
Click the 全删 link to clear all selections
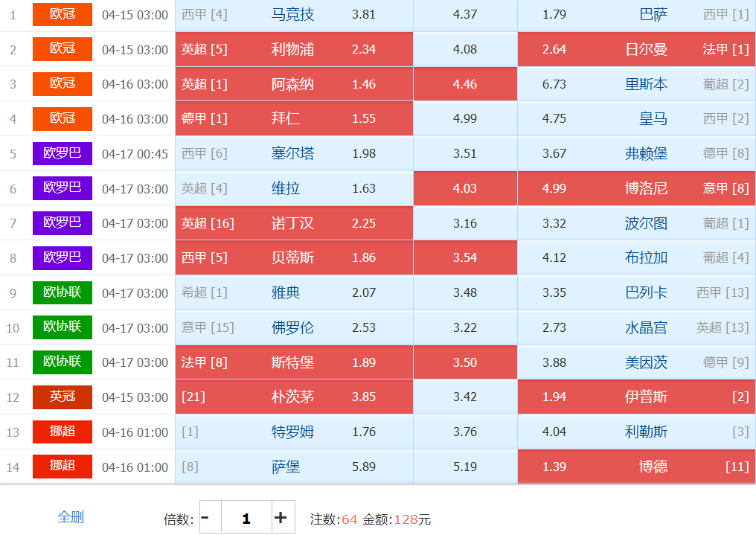71,517
